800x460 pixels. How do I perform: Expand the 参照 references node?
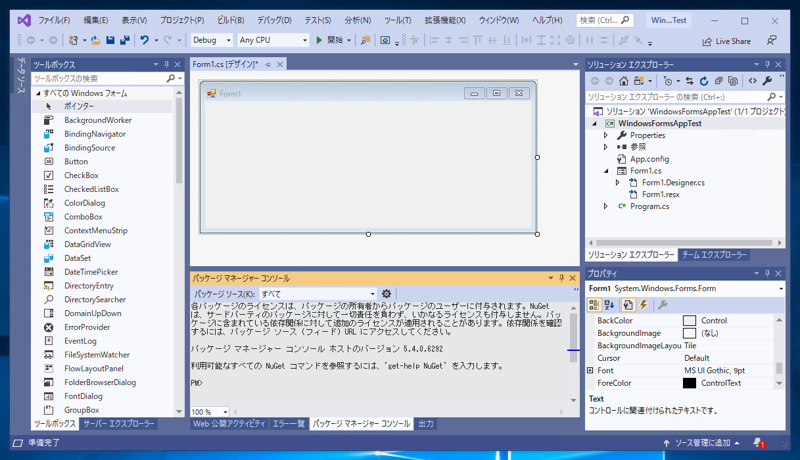click(x=606, y=147)
